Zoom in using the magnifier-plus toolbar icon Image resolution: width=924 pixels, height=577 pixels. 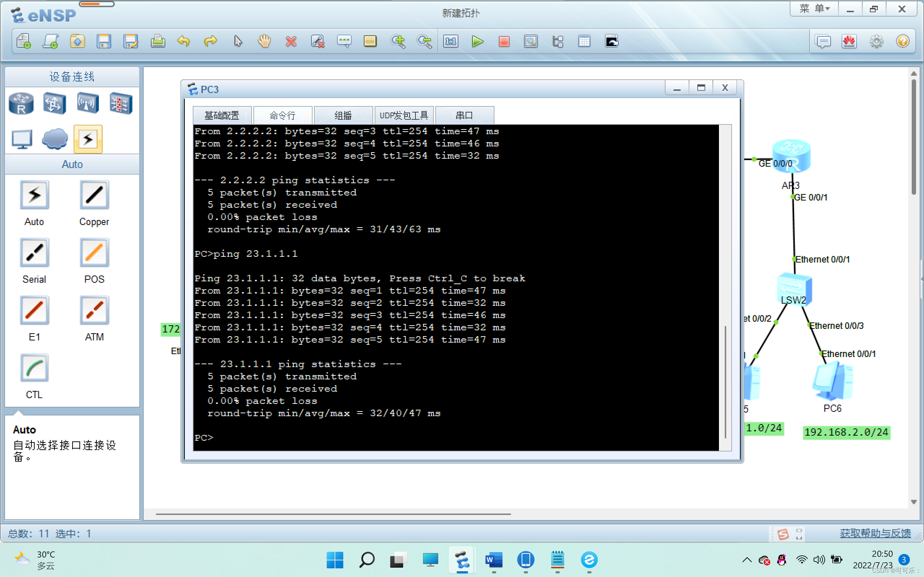tap(398, 41)
